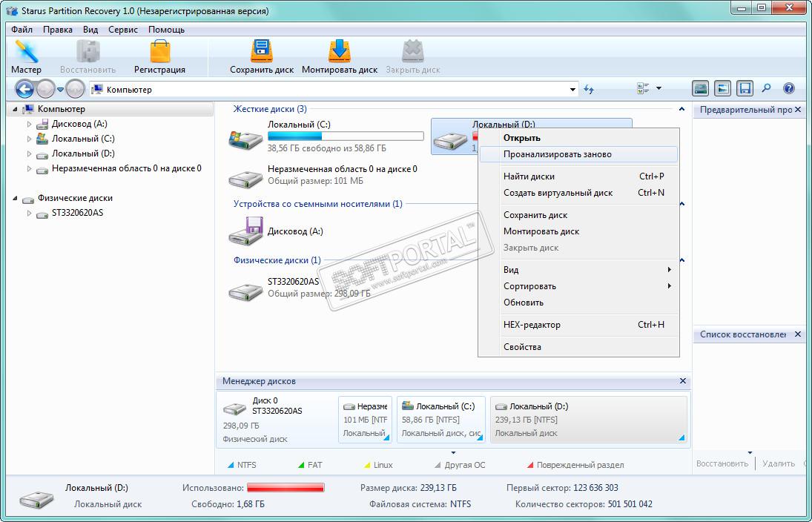Choose Проанализировать заново in context menu
Viewport: 812px width, 522px height.
coord(578,153)
